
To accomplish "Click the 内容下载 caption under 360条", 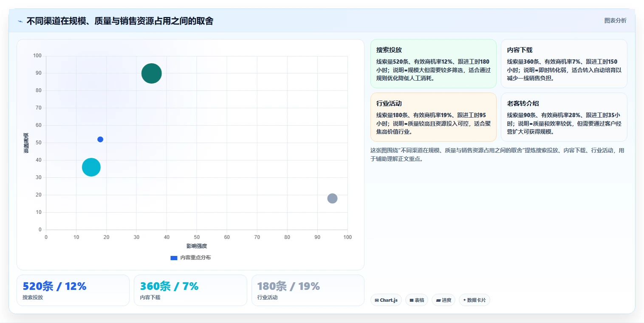I will 150,298.
